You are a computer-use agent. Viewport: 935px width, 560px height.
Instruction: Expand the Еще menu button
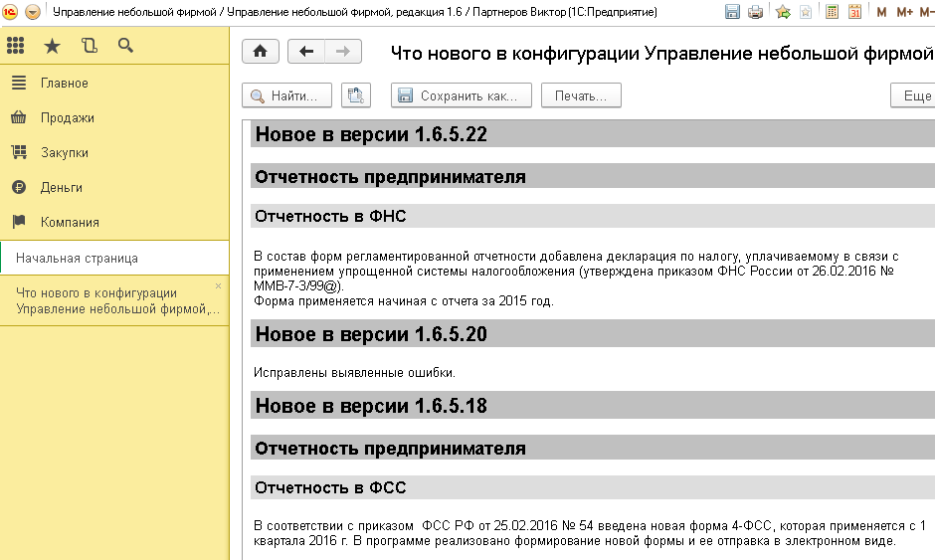915,95
